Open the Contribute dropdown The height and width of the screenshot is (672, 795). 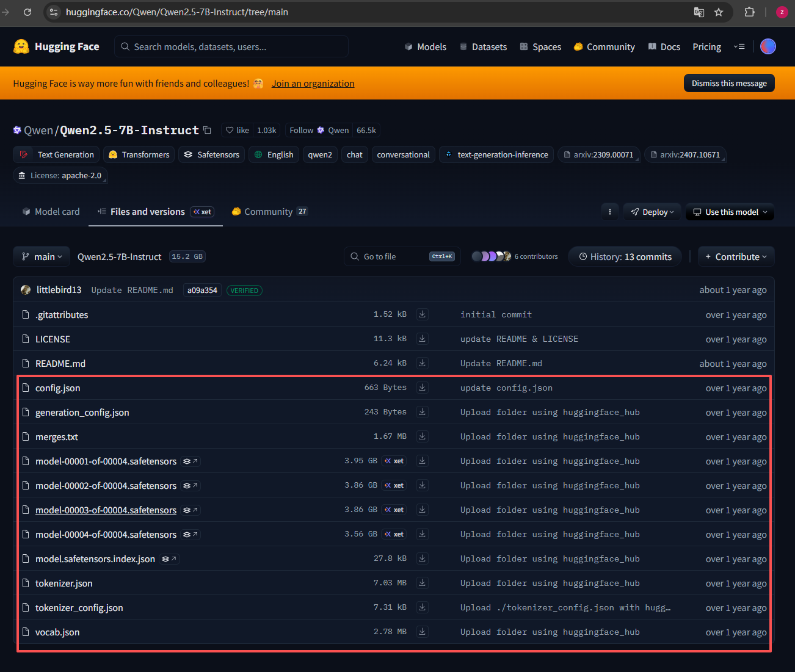tap(736, 257)
